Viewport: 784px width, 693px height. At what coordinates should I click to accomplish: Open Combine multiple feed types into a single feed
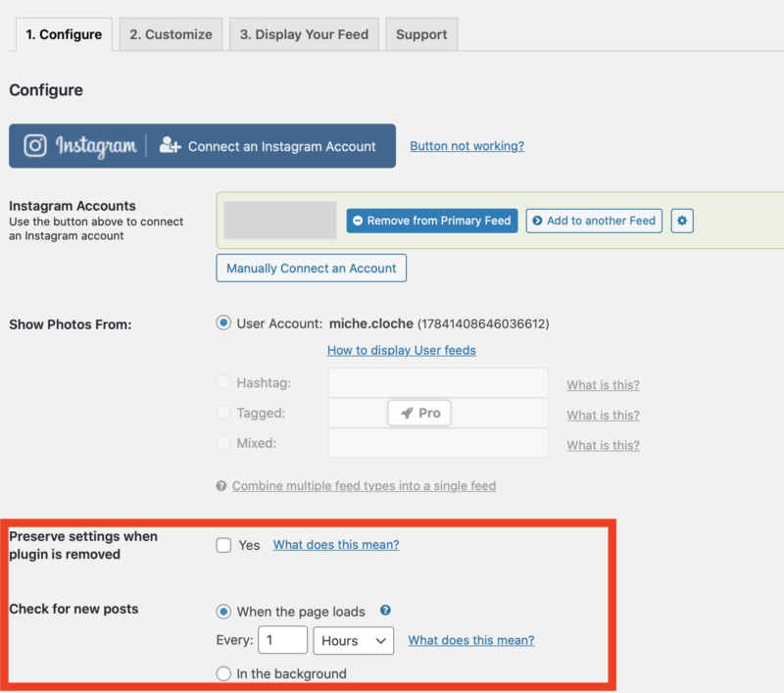coord(364,486)
